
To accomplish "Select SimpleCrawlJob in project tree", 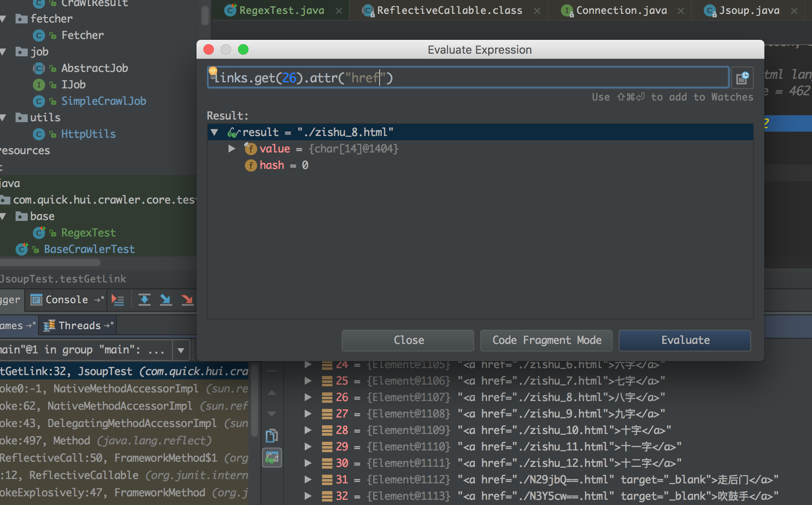I will coord(103,101).
